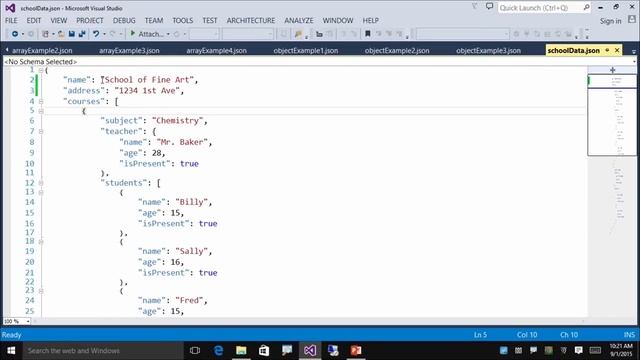The width and height of the screenshot is (640, 360).
Task: Click the Quick Launch search magnifier icon
Action: click(x=587, y=7)
